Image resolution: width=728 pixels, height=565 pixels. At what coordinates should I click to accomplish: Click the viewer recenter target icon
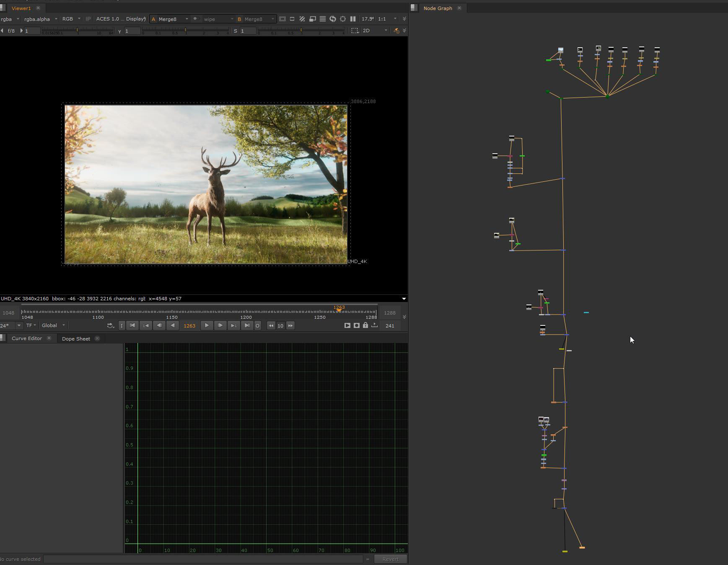click(x=343, y=19)
